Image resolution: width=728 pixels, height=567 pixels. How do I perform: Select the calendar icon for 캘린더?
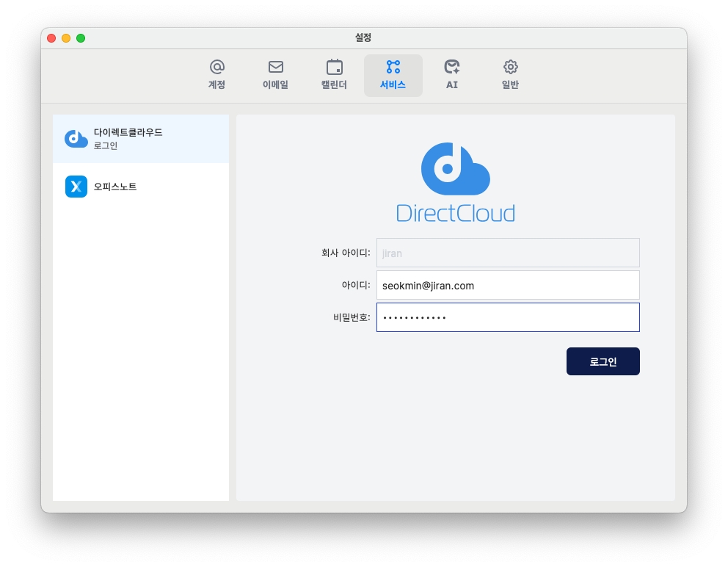click(334, 67)
